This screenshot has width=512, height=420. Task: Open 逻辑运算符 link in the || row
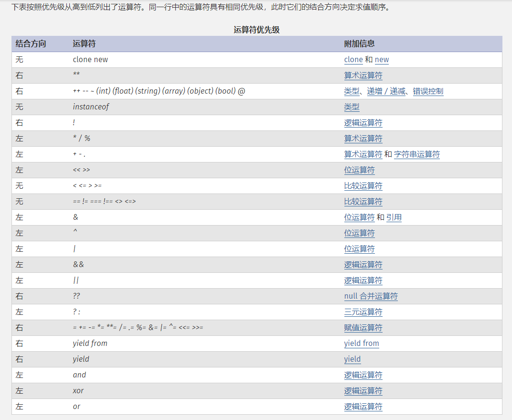click(363, 280)
